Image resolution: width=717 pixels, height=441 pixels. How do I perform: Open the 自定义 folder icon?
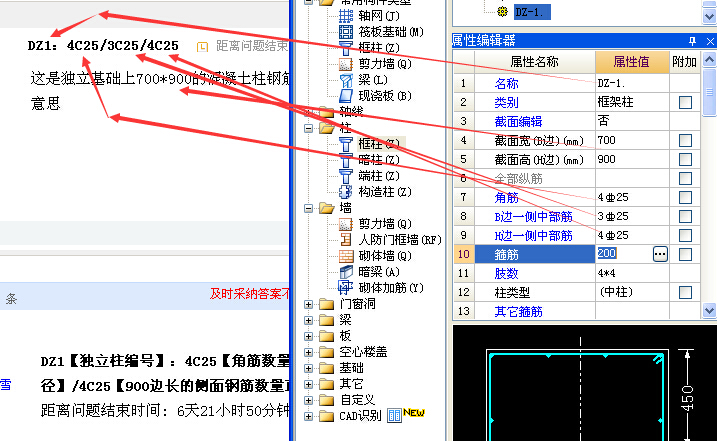click(326, 400)
